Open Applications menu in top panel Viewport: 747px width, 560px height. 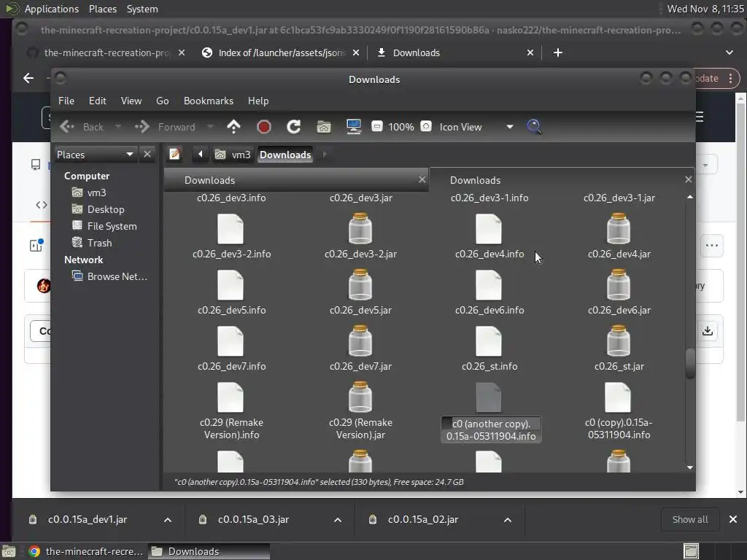pyautogui.click(x=52, y=9)
